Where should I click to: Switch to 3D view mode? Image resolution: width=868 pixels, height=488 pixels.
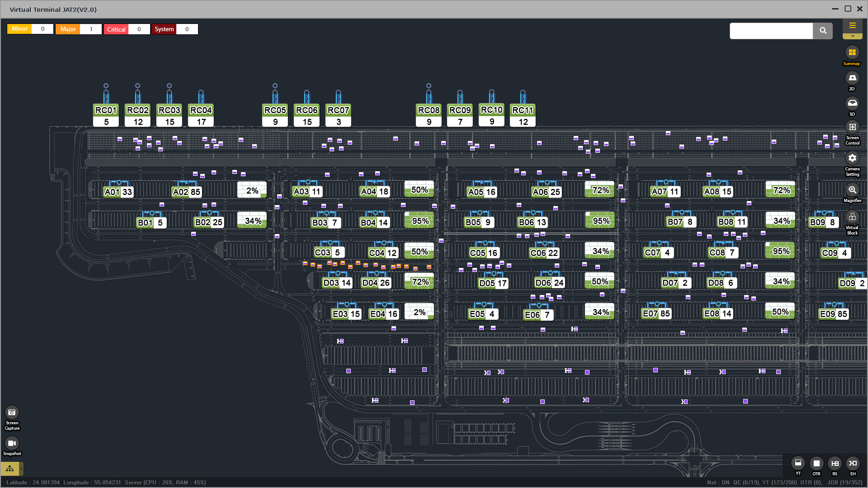(852, 103)
